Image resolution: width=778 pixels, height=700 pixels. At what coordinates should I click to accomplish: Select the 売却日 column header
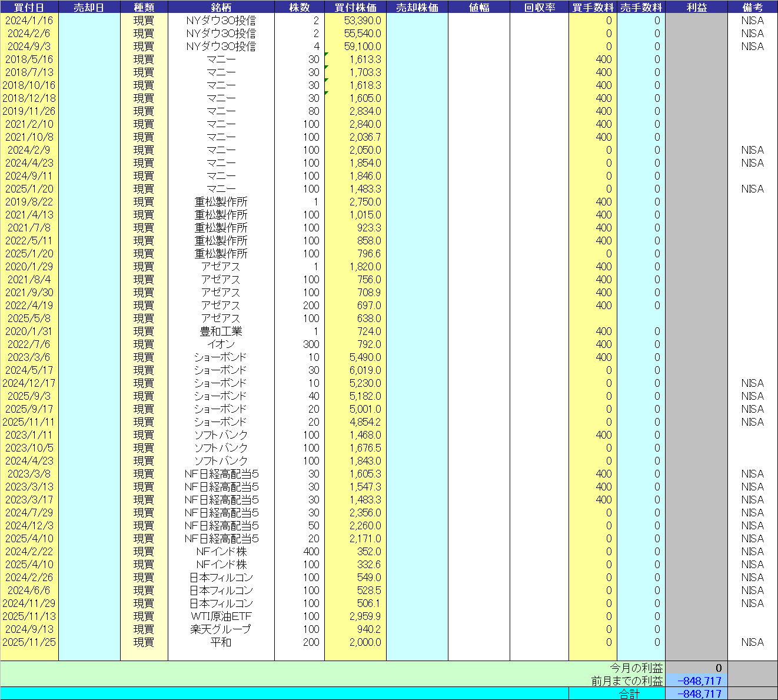(x=89, y=7)
